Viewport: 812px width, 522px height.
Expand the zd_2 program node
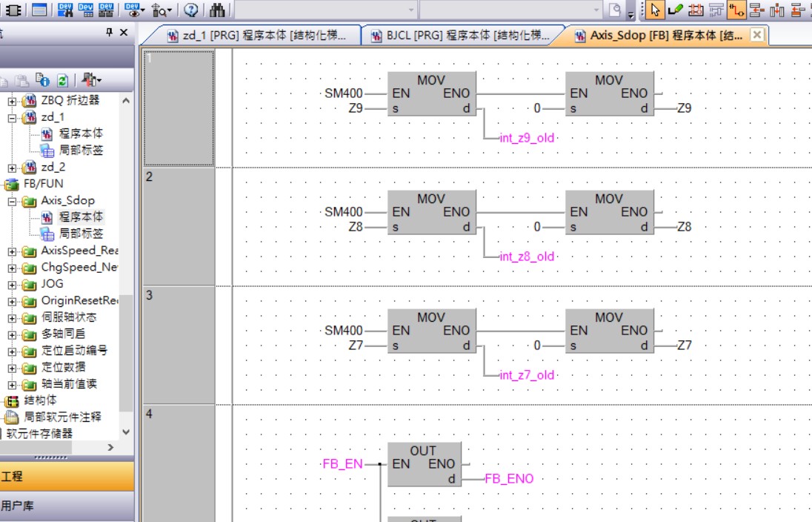pos(13,168)
